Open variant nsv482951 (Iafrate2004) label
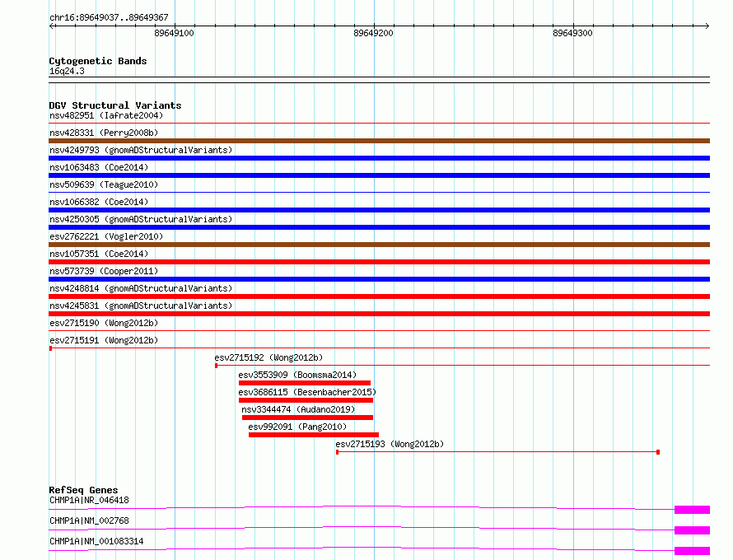 coord(106,115)
